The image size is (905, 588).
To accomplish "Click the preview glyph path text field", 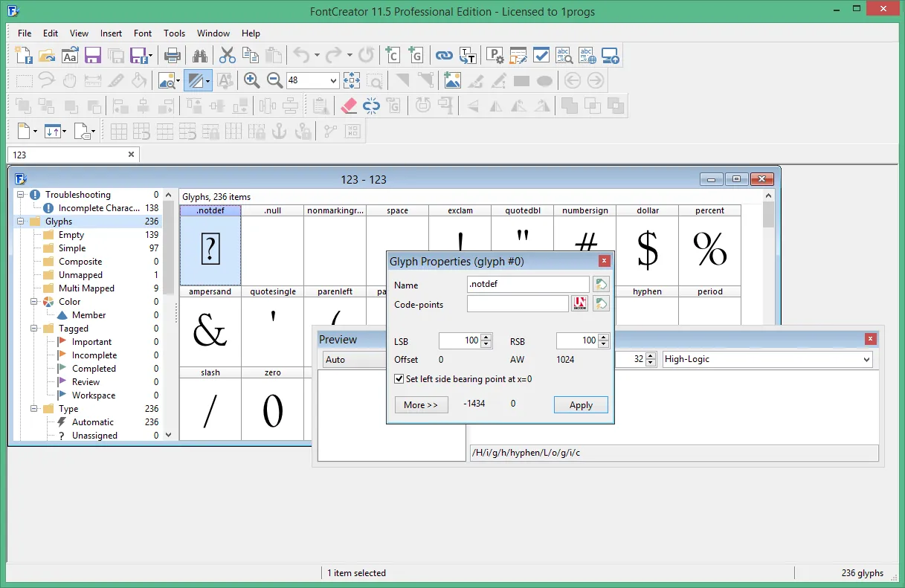I will click(x=674, y=453).
